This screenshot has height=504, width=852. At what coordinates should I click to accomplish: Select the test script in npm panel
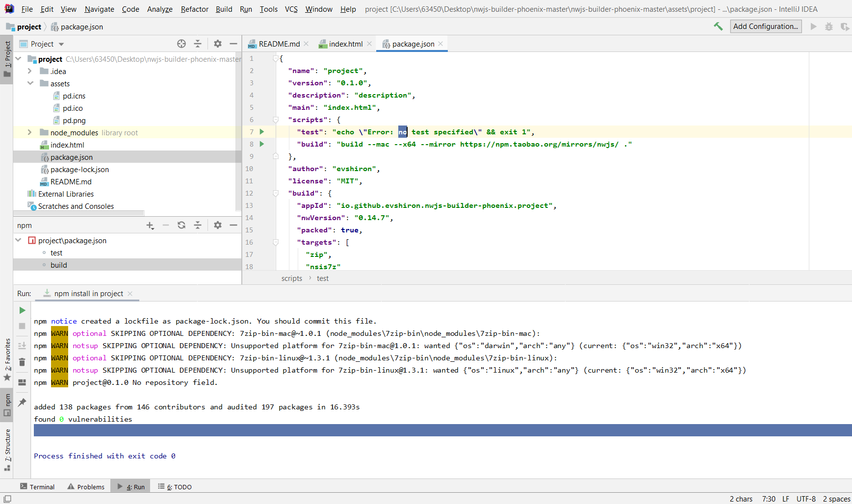[x=56, y=252]
